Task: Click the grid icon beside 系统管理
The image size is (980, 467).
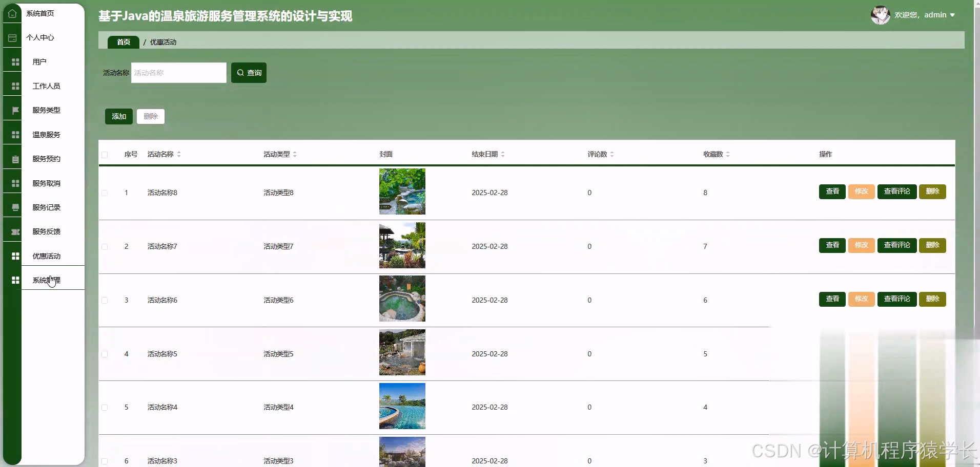Action: click(x=15, y=280)
